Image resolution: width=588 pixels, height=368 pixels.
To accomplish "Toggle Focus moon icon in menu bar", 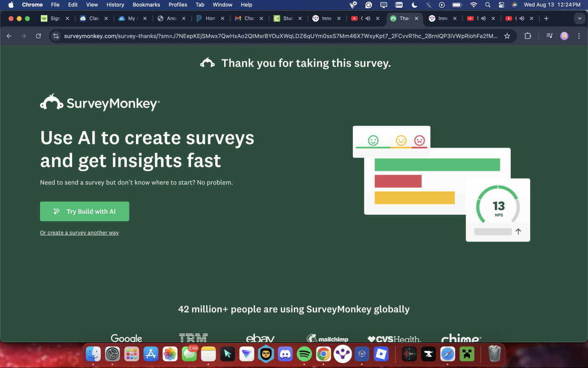I will pyautogui.click(x=414, y=5).
